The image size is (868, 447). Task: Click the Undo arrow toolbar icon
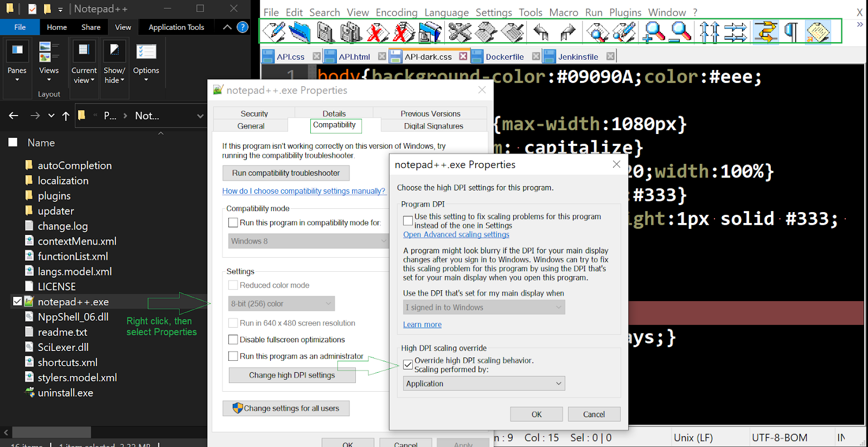[x=541, y=33]
